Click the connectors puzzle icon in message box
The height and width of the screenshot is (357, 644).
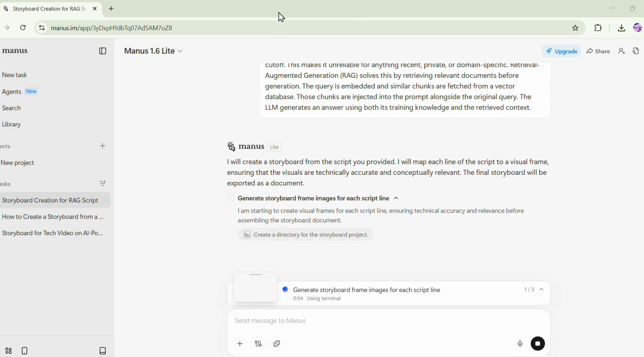[x=277, y=344]
